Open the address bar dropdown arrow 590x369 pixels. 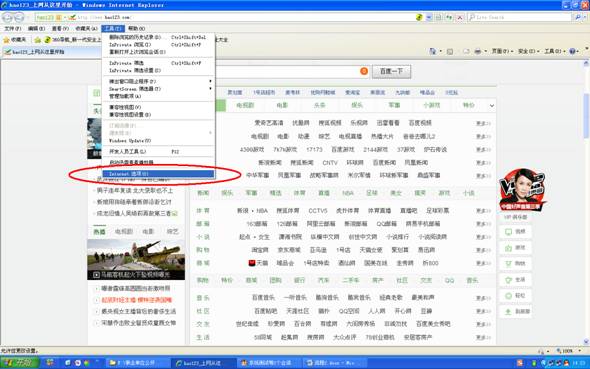tap(429, 17)
